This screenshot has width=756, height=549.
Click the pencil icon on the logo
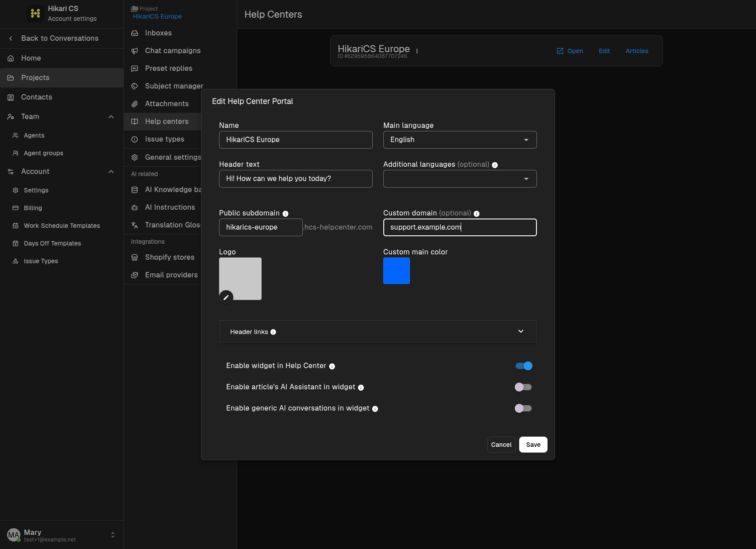tap(226, 297)
